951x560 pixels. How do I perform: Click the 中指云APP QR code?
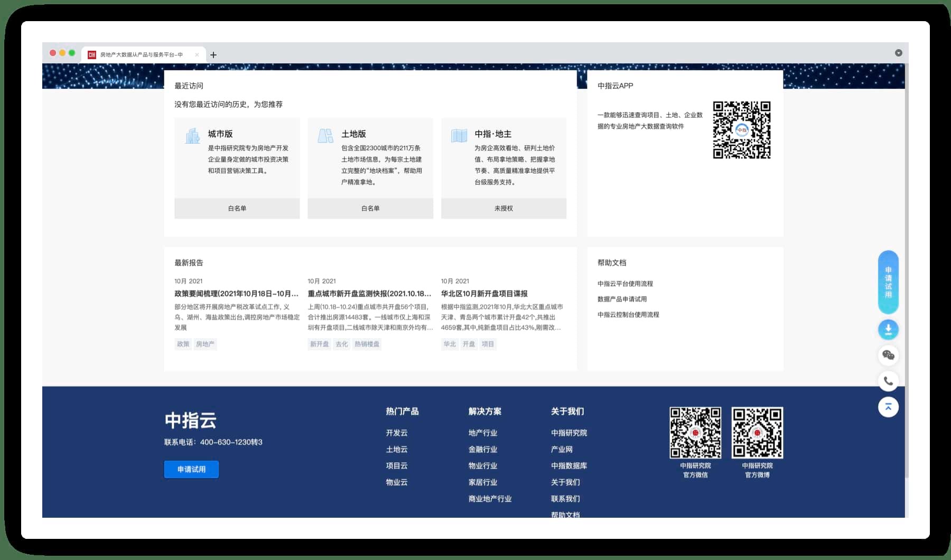[x=742, y=130]
